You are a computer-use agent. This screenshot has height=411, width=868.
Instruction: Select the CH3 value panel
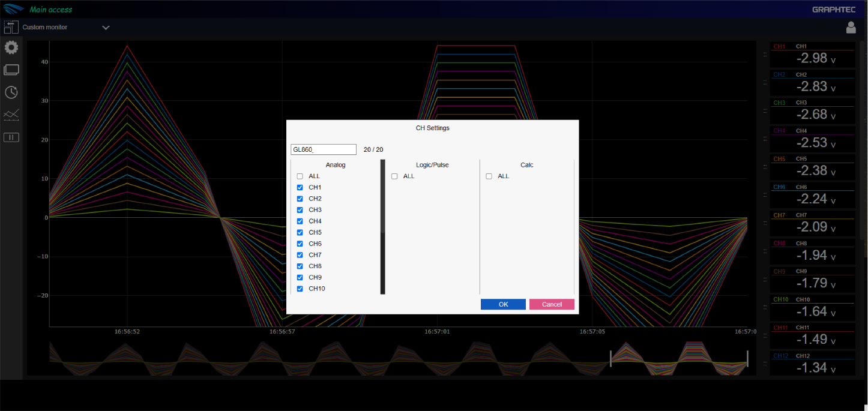(813, 110)
